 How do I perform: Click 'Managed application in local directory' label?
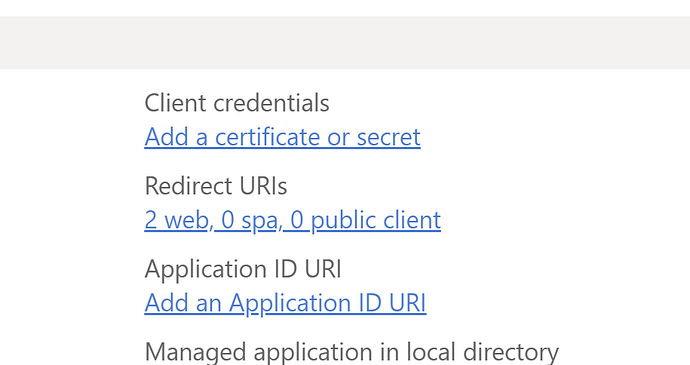352,352
